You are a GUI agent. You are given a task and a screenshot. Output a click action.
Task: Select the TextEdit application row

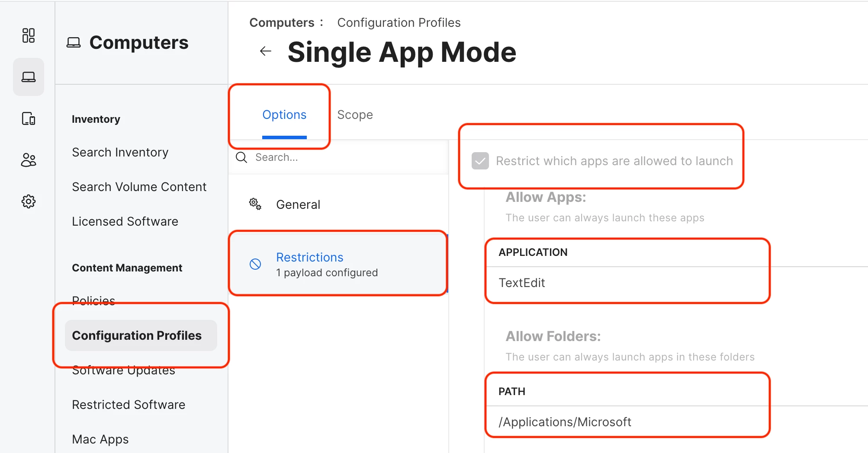(627, 283)
